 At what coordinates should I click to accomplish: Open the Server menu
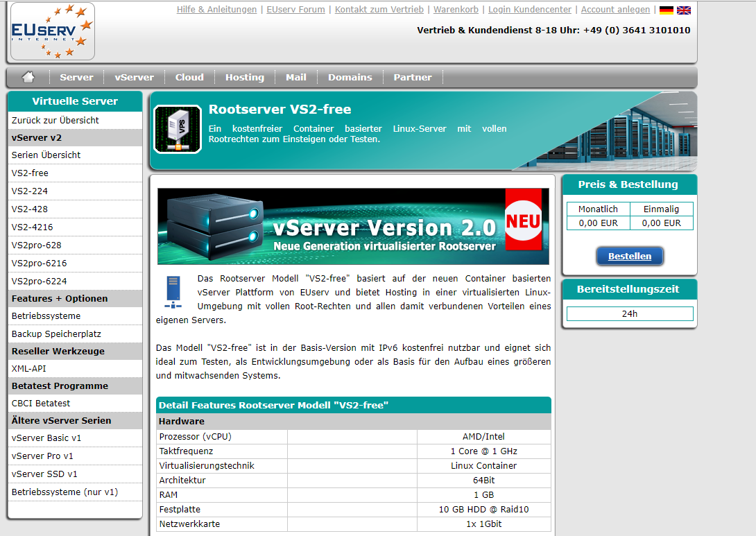[76, 77]
